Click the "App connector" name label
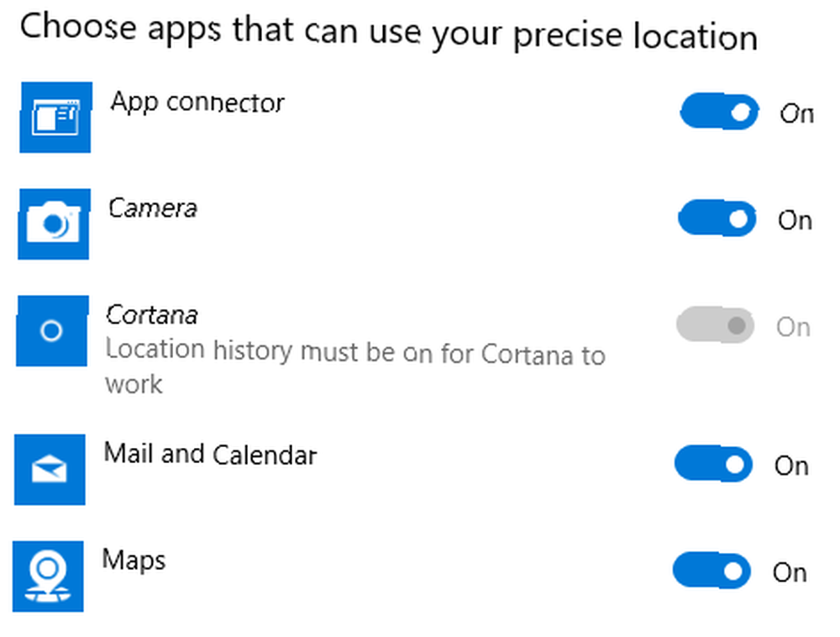 pos(197,102)
